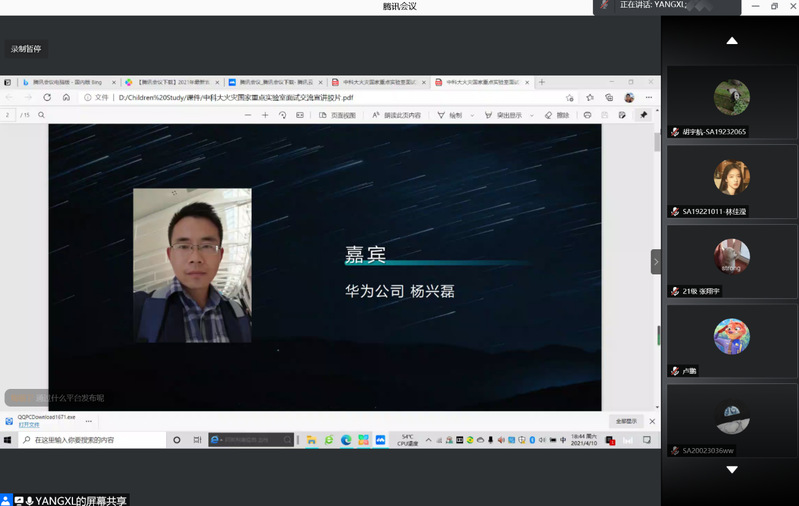Select participant 胡宇航-SA19232065's panda avatar

point(732,97)
